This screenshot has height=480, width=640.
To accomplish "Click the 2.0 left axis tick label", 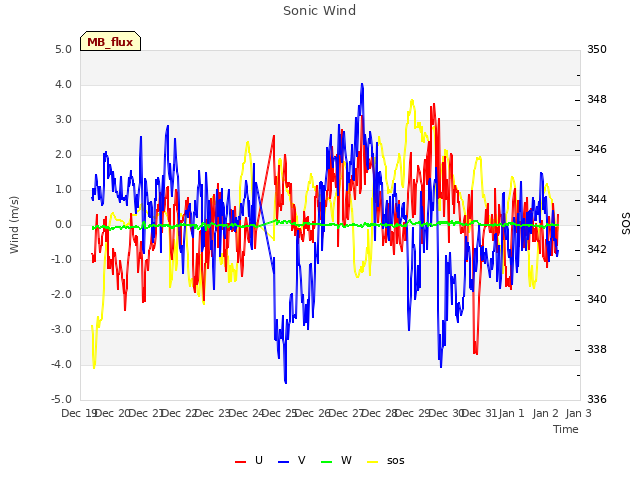I will [63, 155].
